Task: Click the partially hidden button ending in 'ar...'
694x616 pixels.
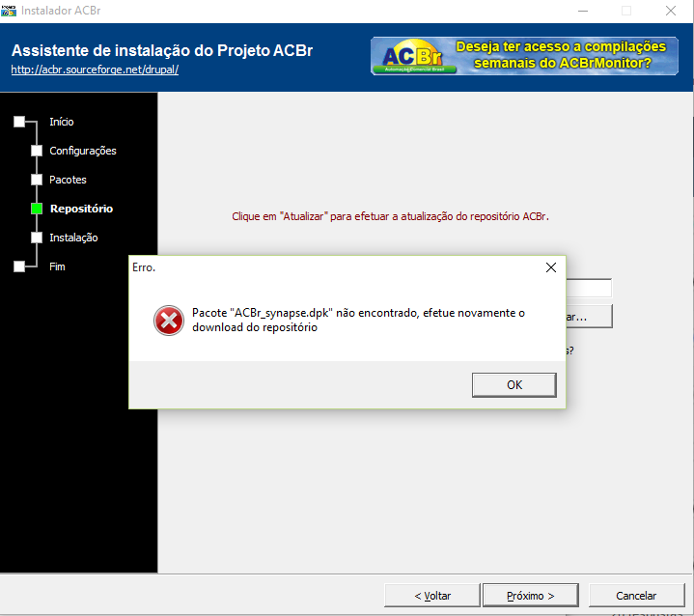Action: click(589, 316)
